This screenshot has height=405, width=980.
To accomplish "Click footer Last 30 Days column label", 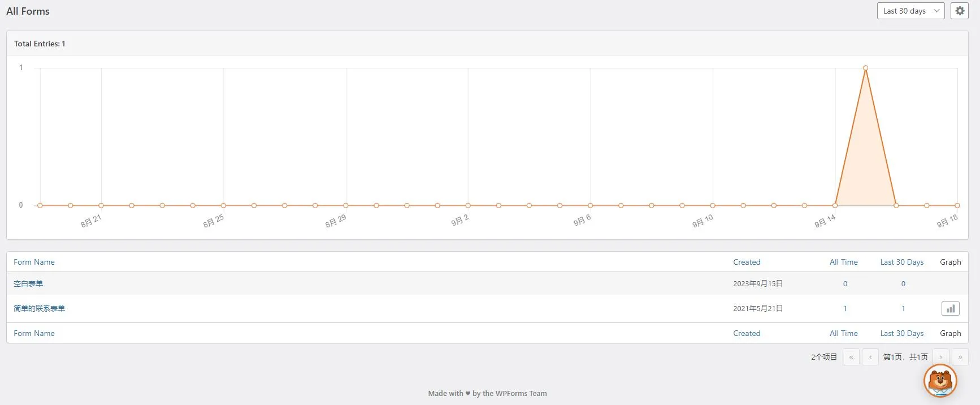I will click(x=901, y=333).
